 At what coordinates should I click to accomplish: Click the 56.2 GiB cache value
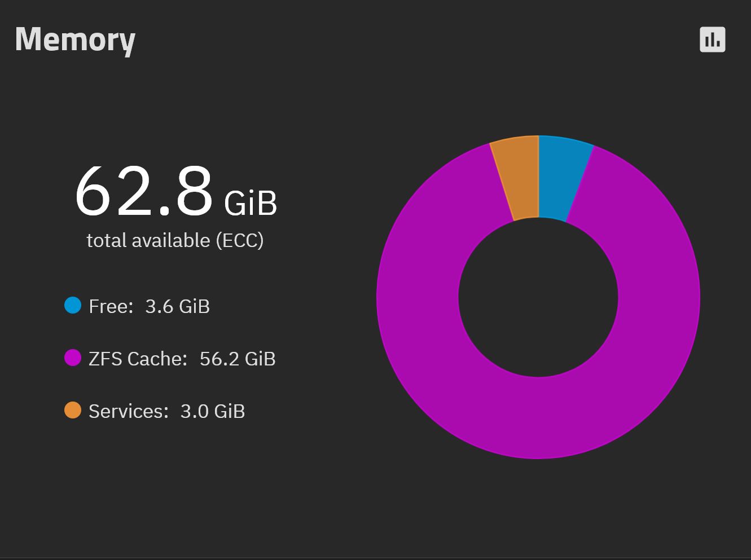click(238, 359)
